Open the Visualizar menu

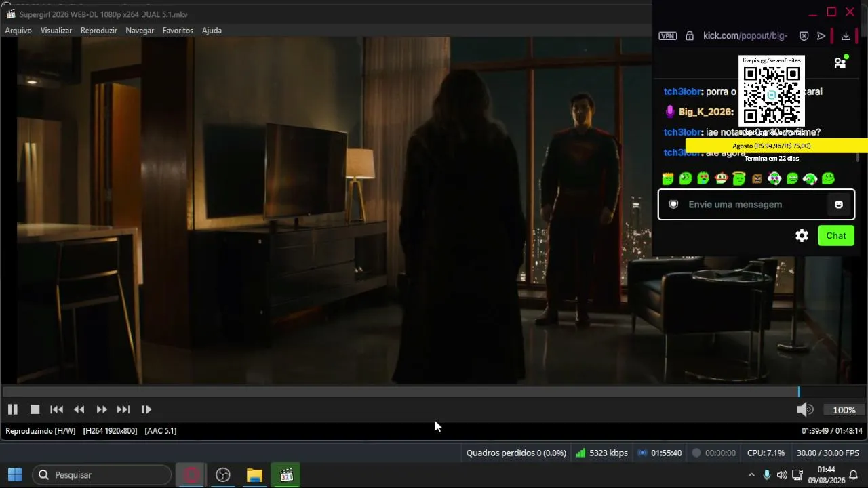[x=56, y=30]
